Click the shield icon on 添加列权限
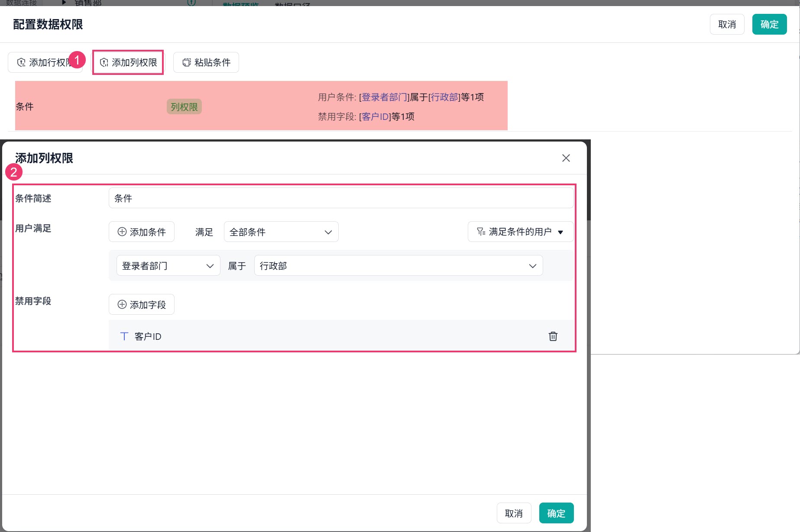The height and width of the screenshot is (532, 800). (x=104, y=62)
